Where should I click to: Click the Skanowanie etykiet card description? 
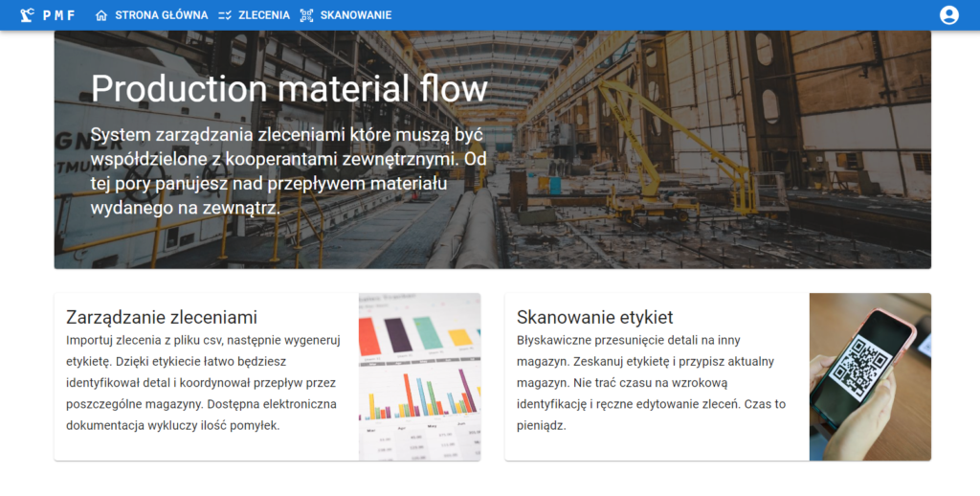pyautogui.click(x=651, y=383)
